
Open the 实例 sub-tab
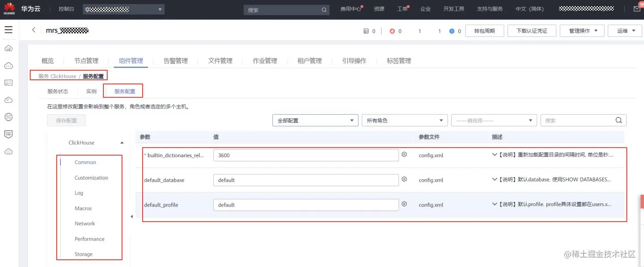(x=91, y=91)
